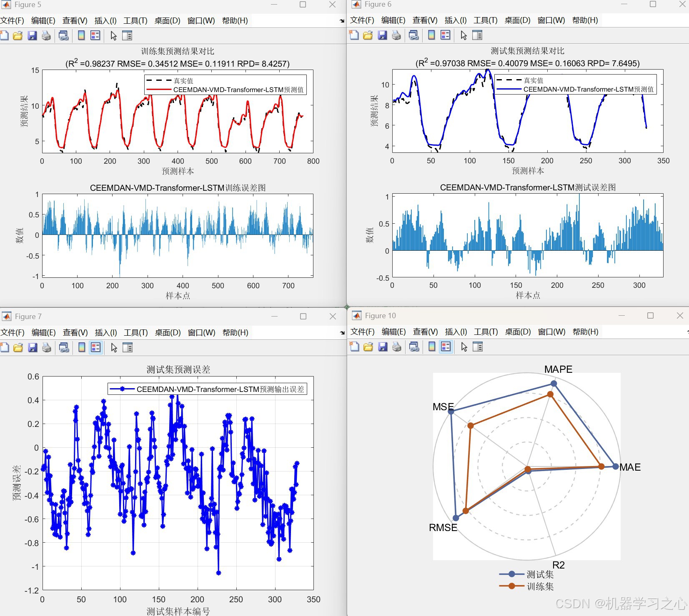Click Save icon in Figure 5 toolbar
This screenshot has width=689, height=616.
(x=32, y=35)
